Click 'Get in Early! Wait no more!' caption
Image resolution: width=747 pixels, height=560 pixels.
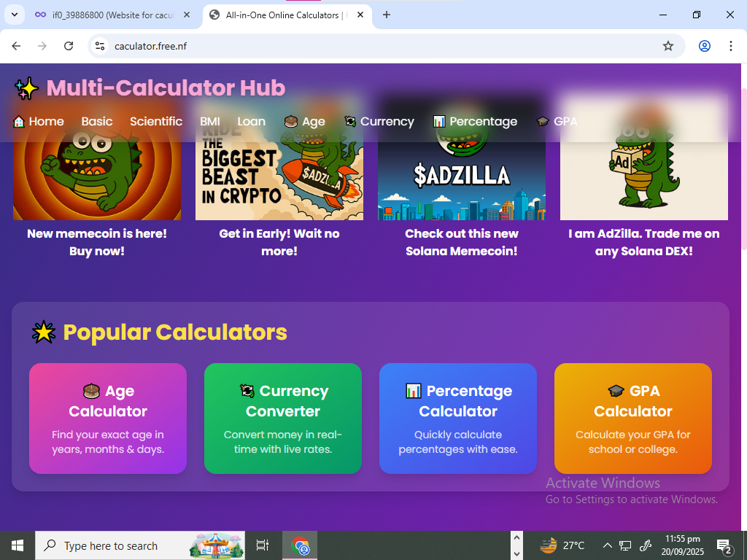coord(279,242)
